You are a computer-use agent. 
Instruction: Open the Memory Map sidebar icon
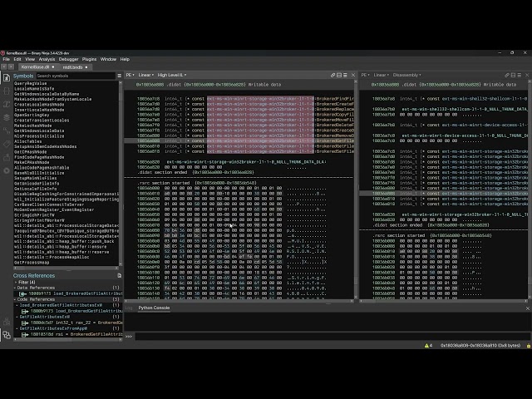(x=7, y=157)
